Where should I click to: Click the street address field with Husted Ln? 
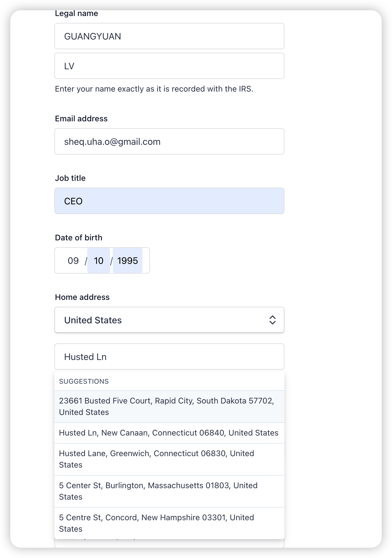pyautogui.click(x=169, y=357)
